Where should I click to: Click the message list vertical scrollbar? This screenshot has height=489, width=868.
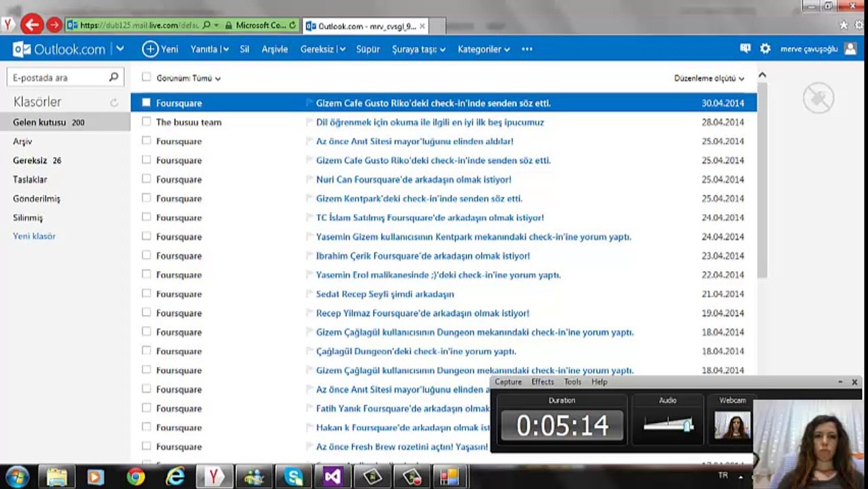[762, 180]
